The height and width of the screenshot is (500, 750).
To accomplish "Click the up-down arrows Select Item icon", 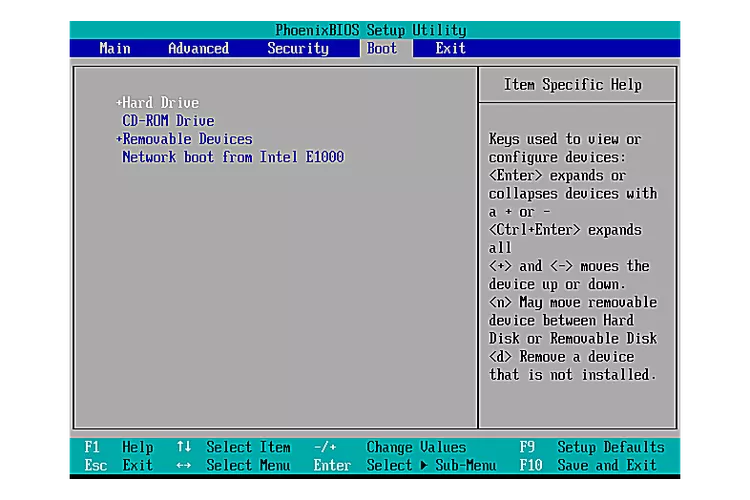I will 184,447.
